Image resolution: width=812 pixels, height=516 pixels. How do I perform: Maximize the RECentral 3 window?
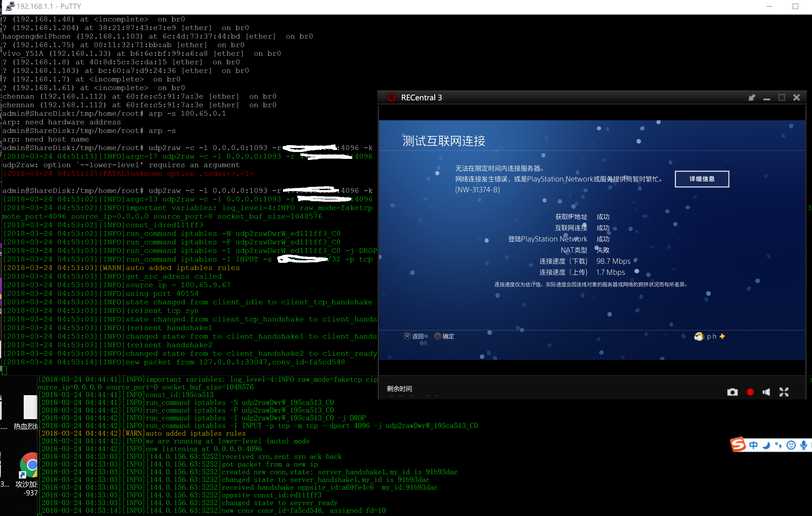click(x=782, y=97)
